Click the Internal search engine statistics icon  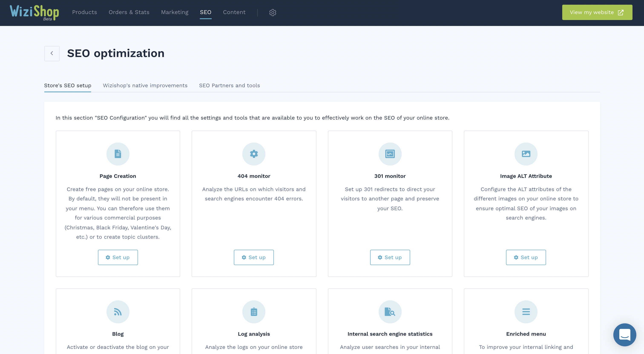pyautogui.click(x=390, y=312)
